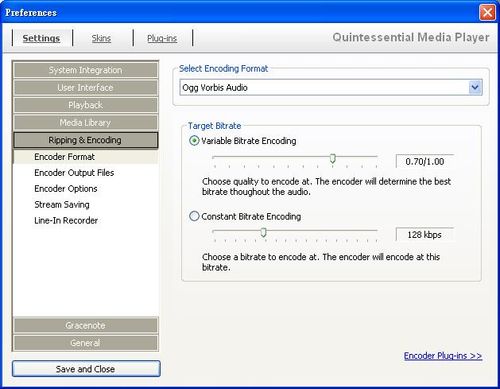
Task: Click the Quintessential Media Player title text
Action: tap(411, 37)
